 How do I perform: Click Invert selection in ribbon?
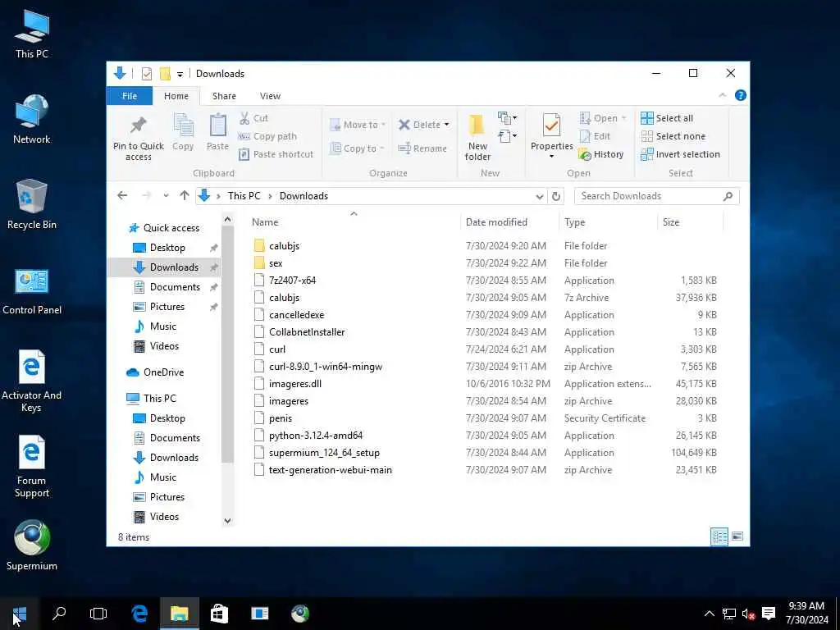680,154
